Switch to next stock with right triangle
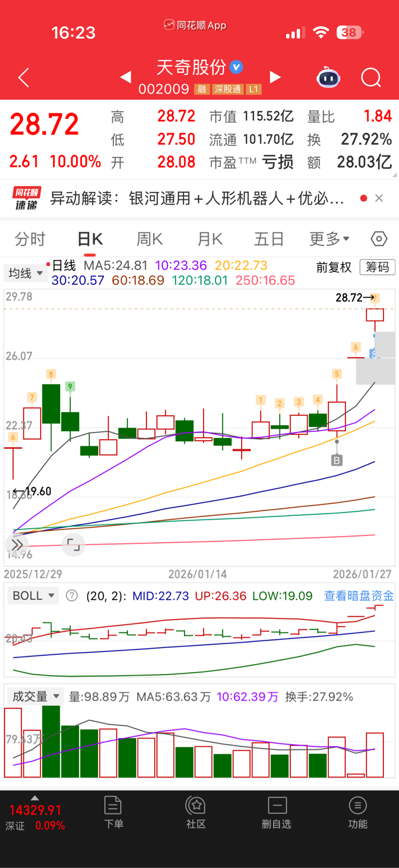Viewport: 399px width, 868px height. pos(275,77)
